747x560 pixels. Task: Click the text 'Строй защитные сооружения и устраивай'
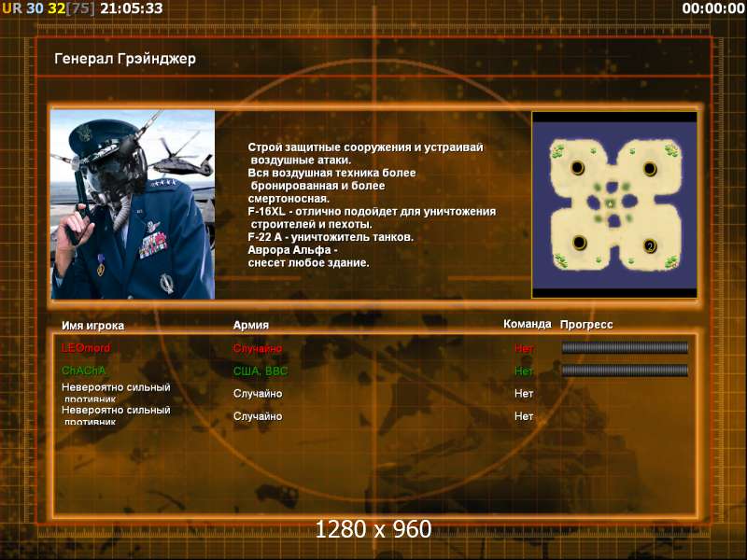pyautogui.click(x=365, y=147)
